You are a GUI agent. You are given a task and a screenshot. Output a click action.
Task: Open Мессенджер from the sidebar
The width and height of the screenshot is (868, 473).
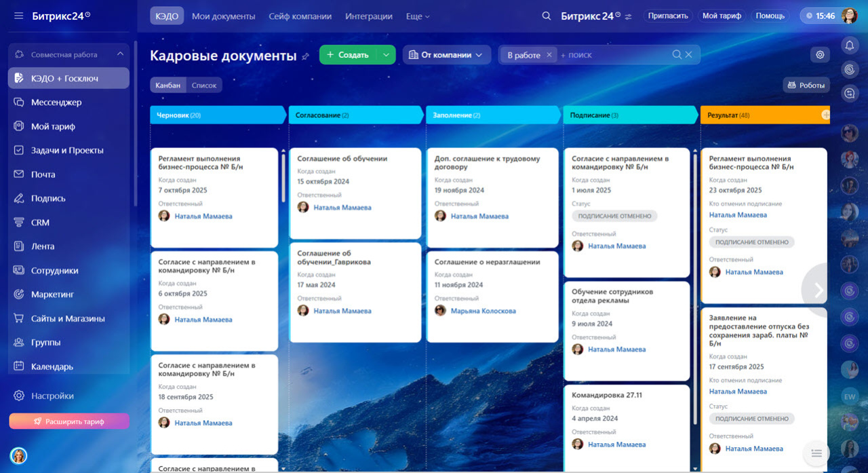(x=56, y=102)
